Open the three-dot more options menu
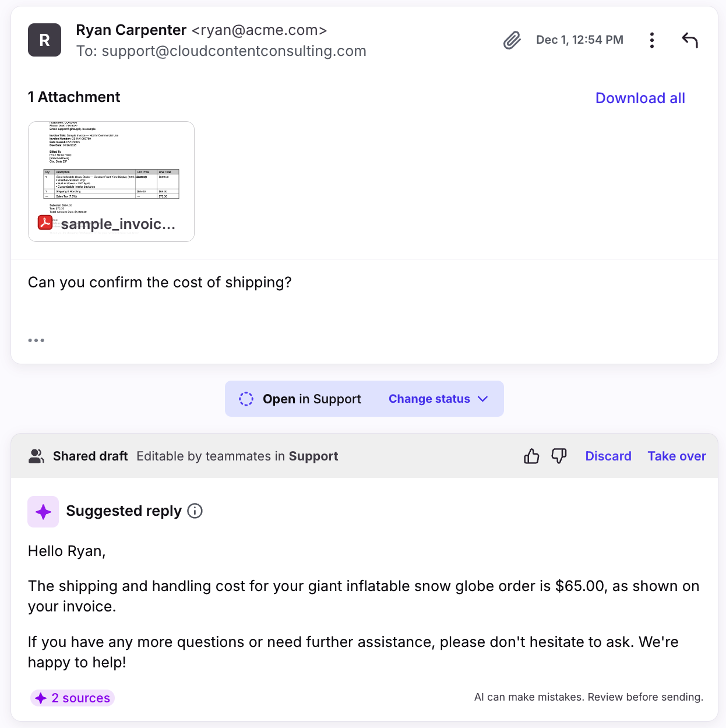This screenshot has width=726, height=728. (x=652, y=40)
